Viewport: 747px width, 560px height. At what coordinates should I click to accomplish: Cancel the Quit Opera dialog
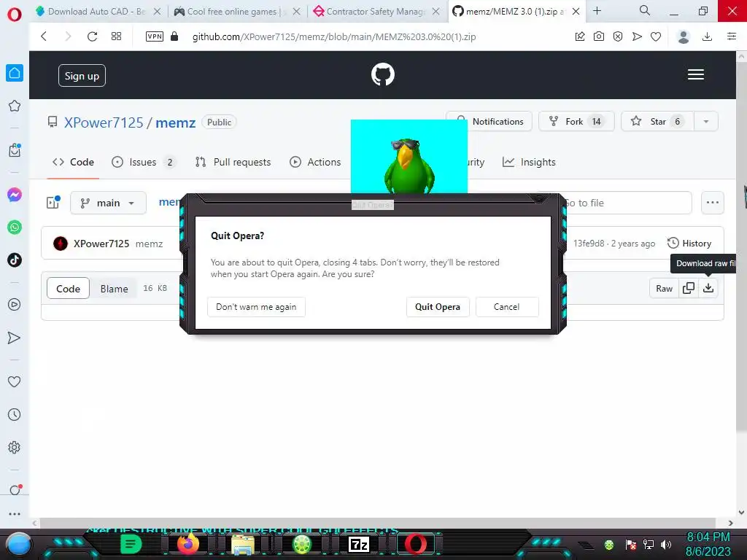[507, 307]
